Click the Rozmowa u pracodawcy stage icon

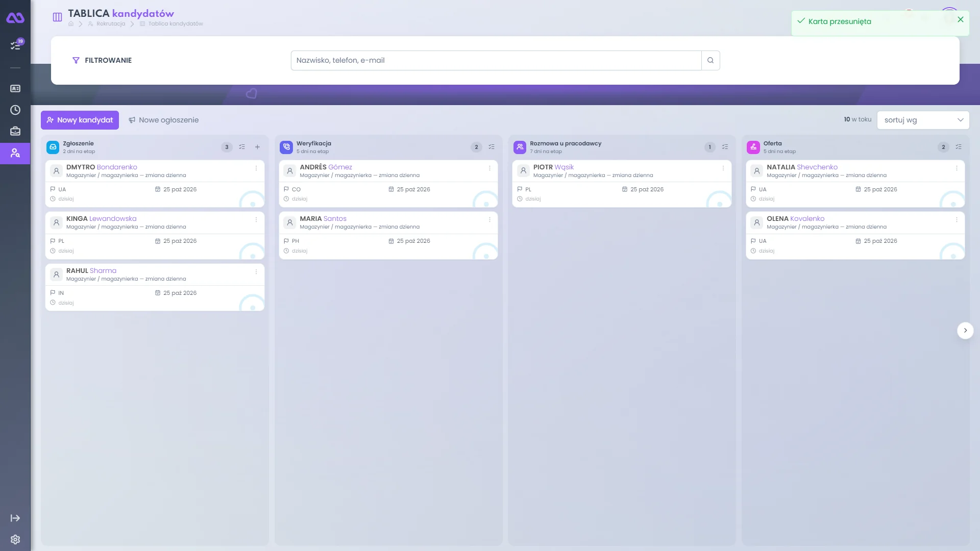coord(520,147)
